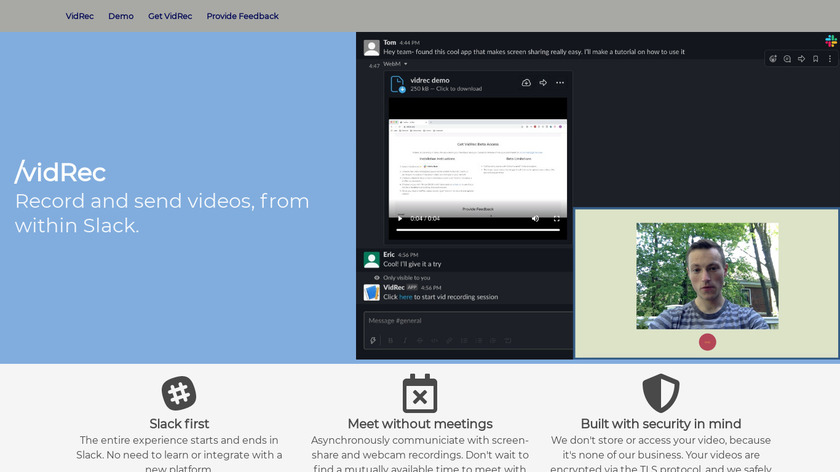Click the VidRec link in the navigation bar
Image resolution: width=840 pixels, height=472 pixels.
(x=80, y=16)
